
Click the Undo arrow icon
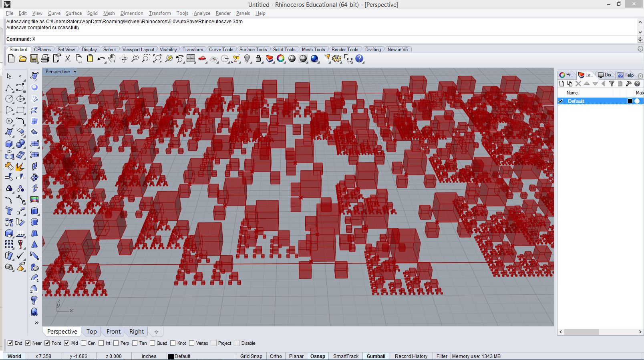[x=101, y=59]
